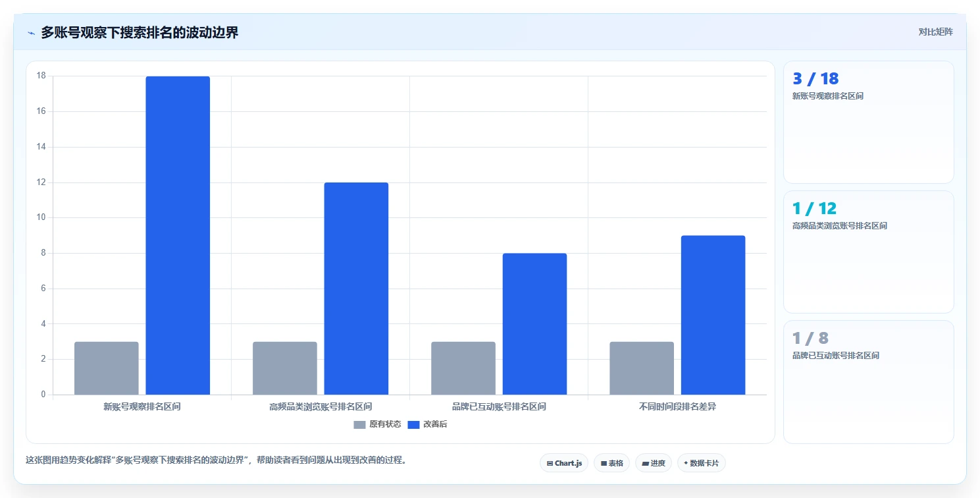Toggle the 改善后 legend entry
The width and height of the screenshot is (980, 498).
pyautogui.click(x=427, y=424)
